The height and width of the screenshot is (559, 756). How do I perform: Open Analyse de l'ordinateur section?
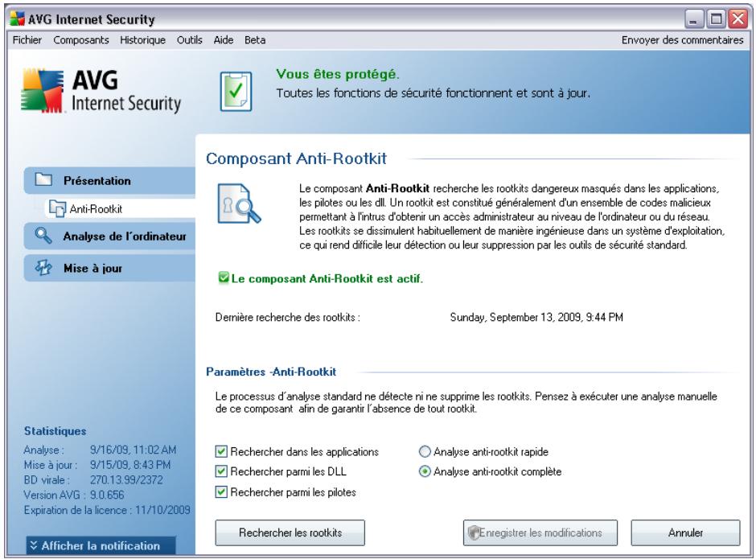[110, 236]
